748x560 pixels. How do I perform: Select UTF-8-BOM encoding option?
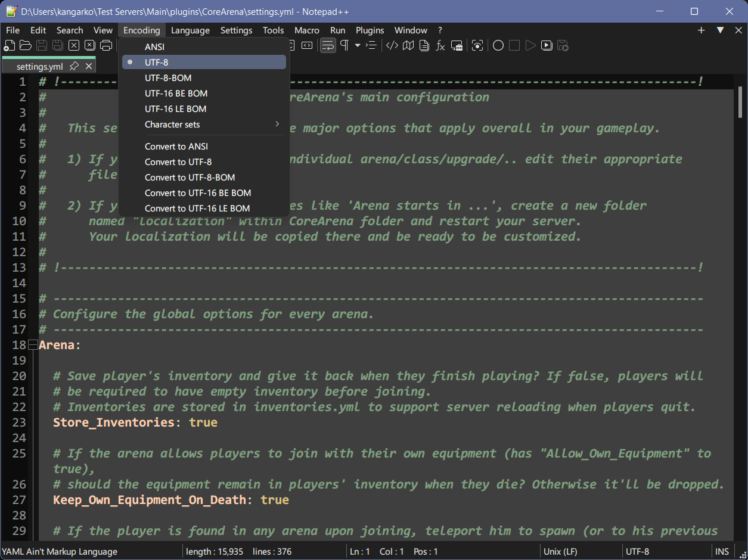coord(204,77)
